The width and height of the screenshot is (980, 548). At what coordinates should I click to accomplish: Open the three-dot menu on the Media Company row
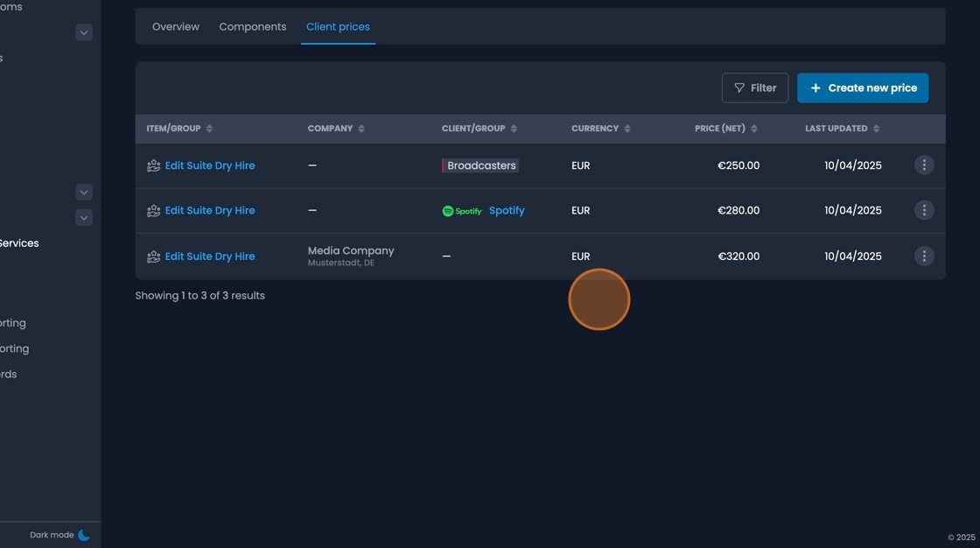pos(924,256)
